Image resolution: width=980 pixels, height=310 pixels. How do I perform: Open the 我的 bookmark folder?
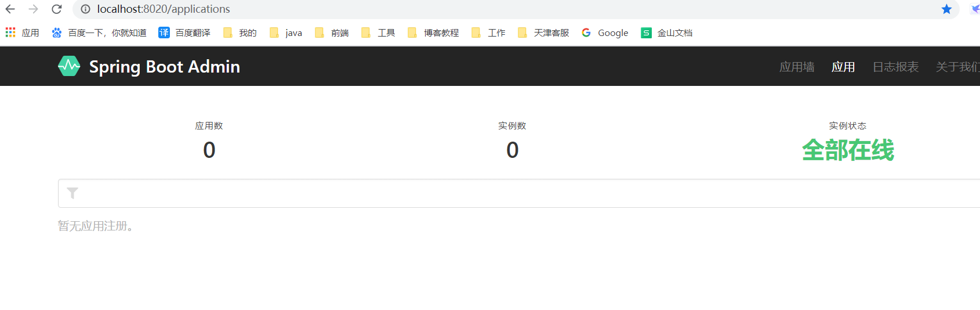(240, 33)
